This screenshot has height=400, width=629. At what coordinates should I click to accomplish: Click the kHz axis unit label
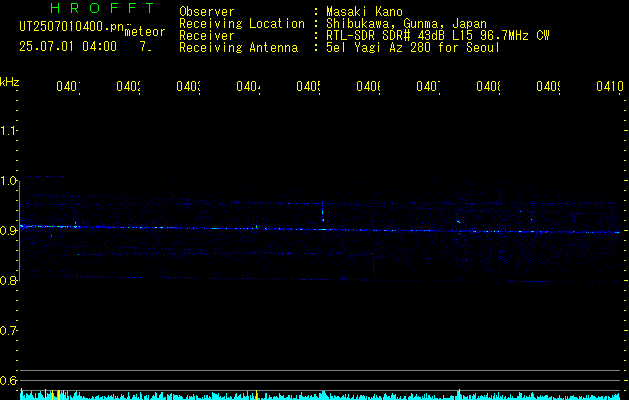[9, 82]
